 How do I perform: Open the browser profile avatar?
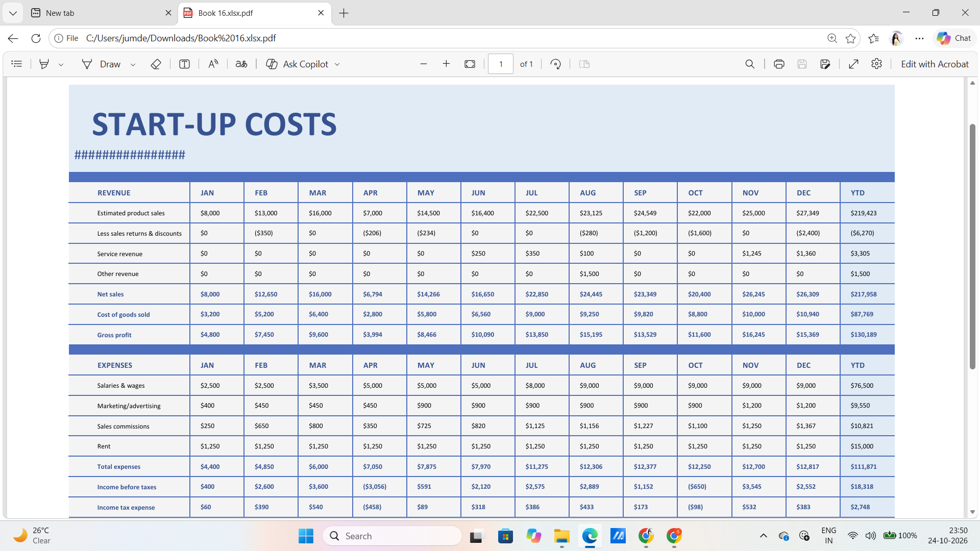click(896, 38)
